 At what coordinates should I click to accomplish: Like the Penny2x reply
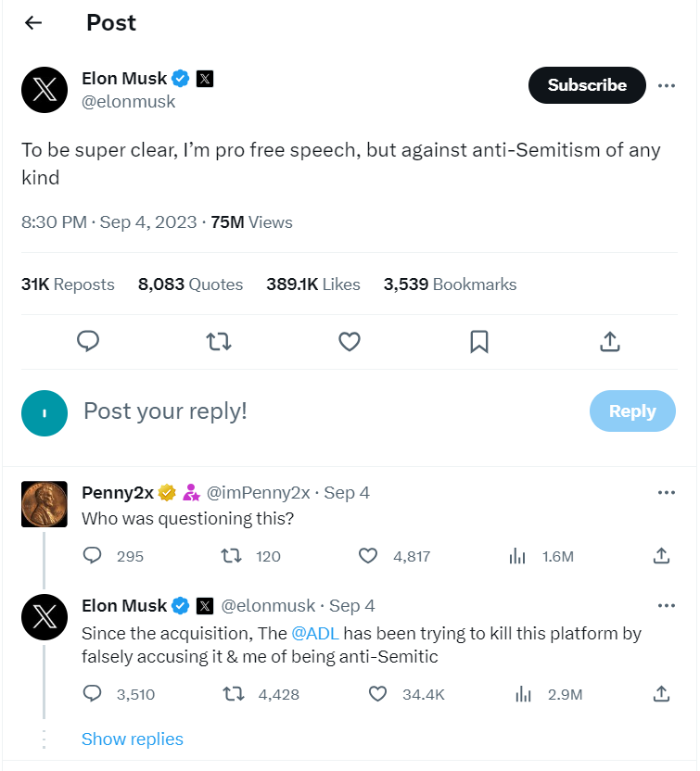point(368,556)
